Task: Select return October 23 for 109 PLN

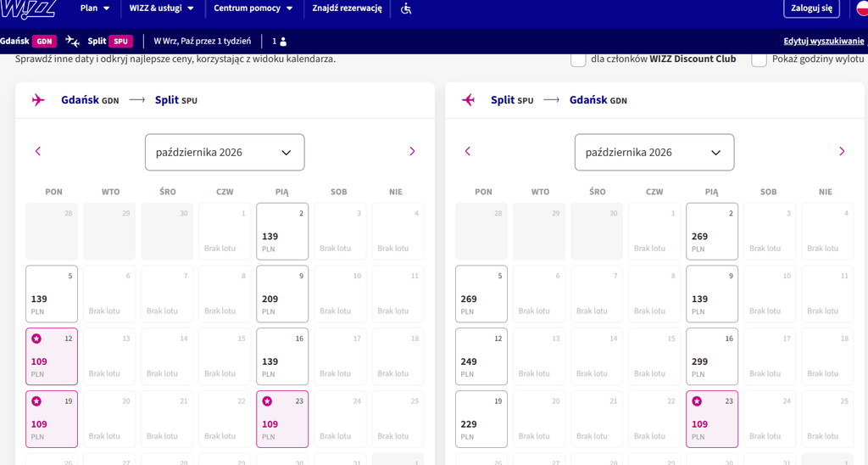Action: pos(712,419)
